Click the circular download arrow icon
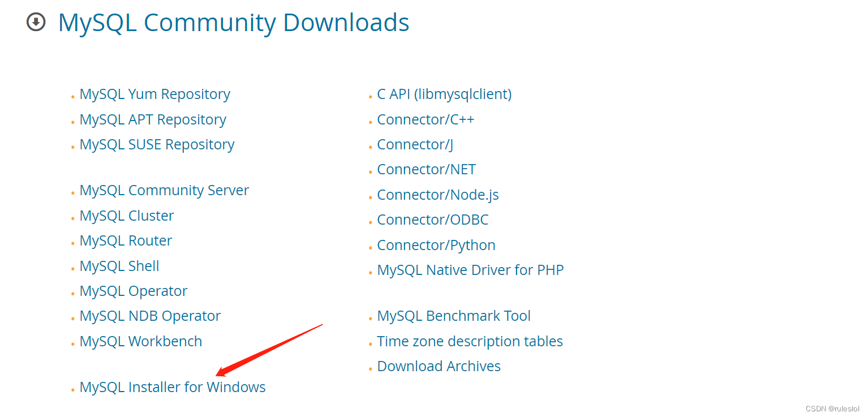Image resolution: width=868 pixels, height=417 pixels. coord(36,22)
